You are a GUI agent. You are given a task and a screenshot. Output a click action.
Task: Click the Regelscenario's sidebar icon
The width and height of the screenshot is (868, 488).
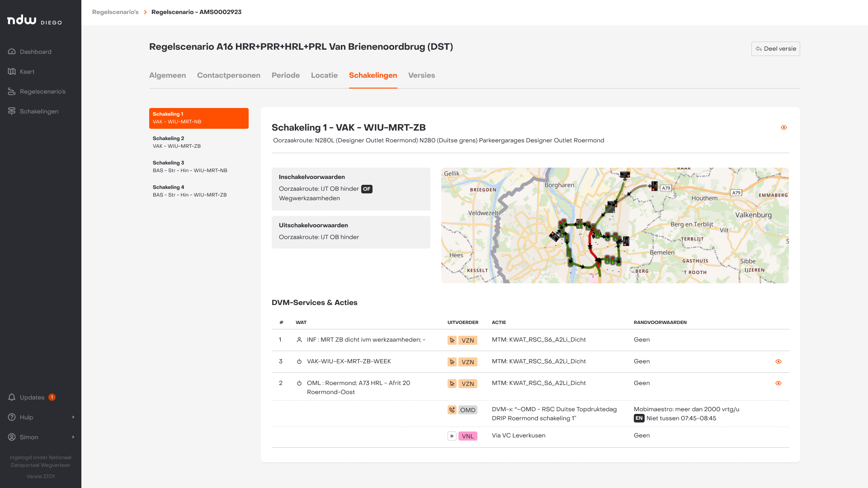click(12, 91)
